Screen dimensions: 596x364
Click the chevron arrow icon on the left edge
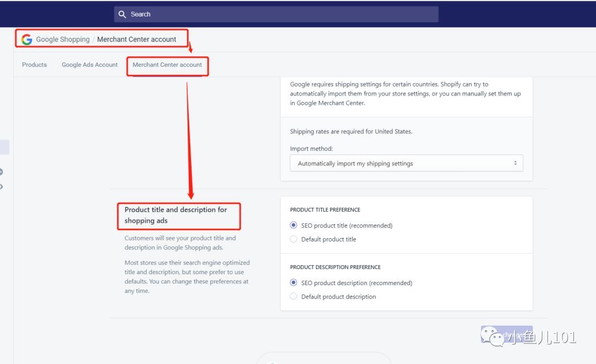[2, 186]
